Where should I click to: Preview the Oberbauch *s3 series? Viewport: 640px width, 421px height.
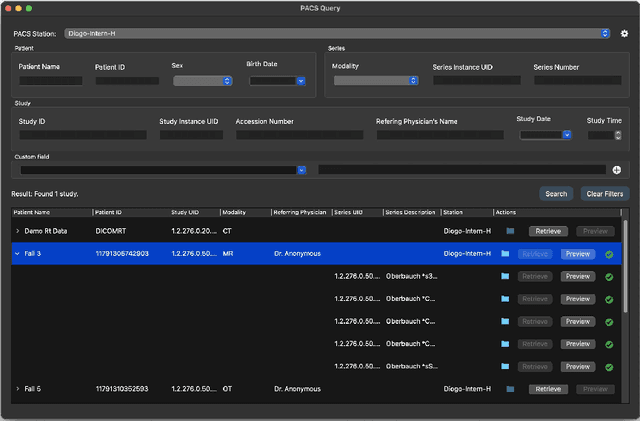[578, 276]
